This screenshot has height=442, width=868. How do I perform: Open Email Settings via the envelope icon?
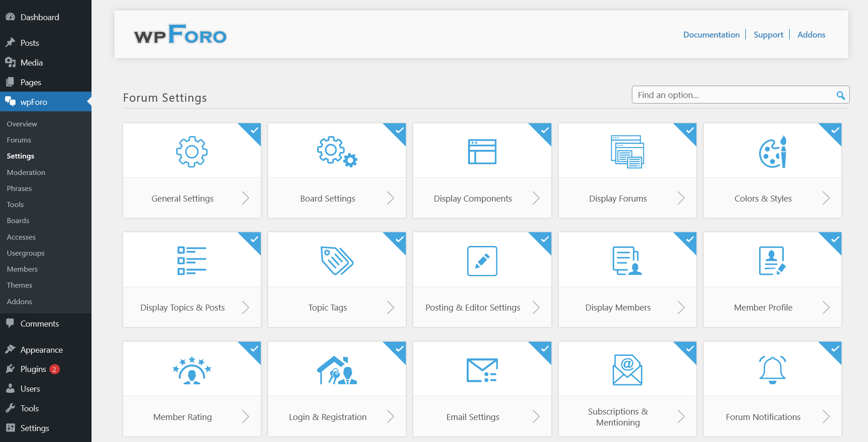click(x=482, y=370)
